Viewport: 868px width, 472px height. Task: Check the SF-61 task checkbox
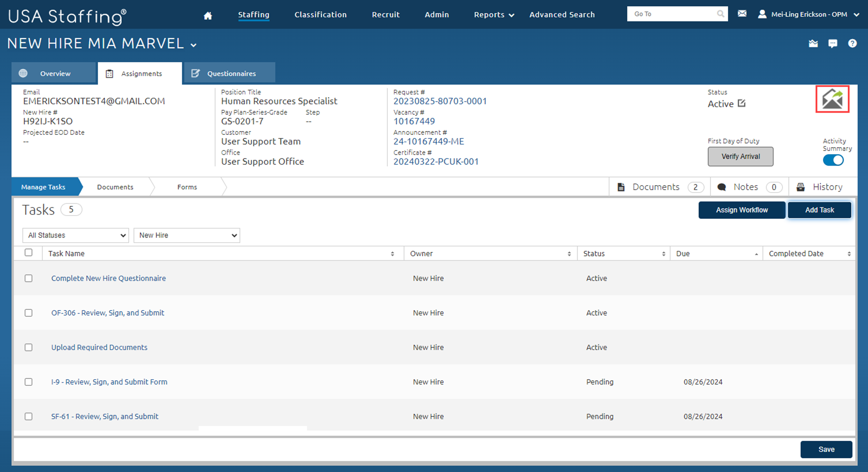click(x=29, y=416)
